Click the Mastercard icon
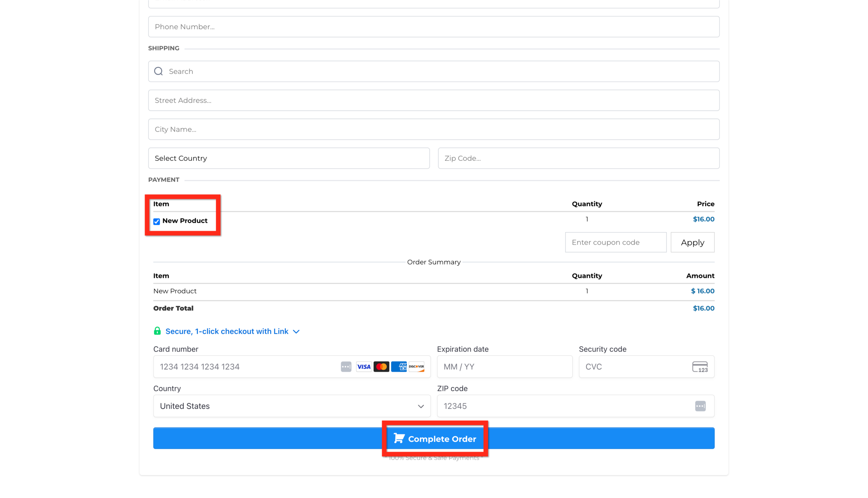 click(381, 366)
